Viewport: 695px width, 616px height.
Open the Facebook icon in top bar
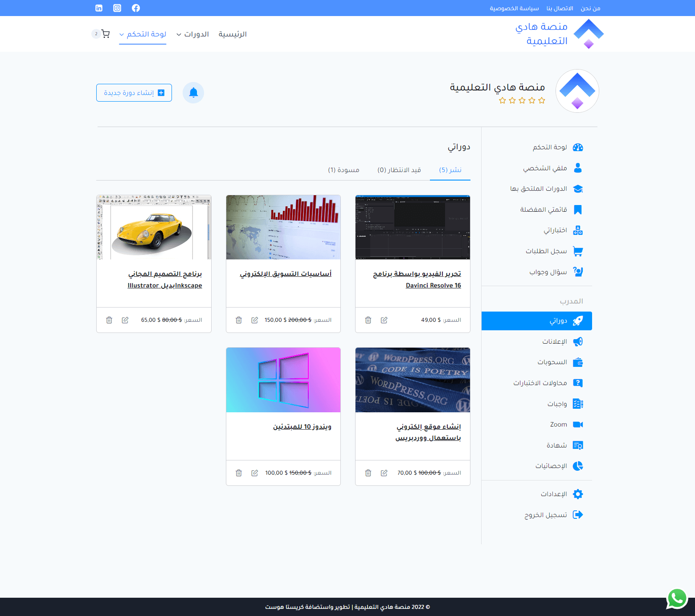(x=136, y=8)
